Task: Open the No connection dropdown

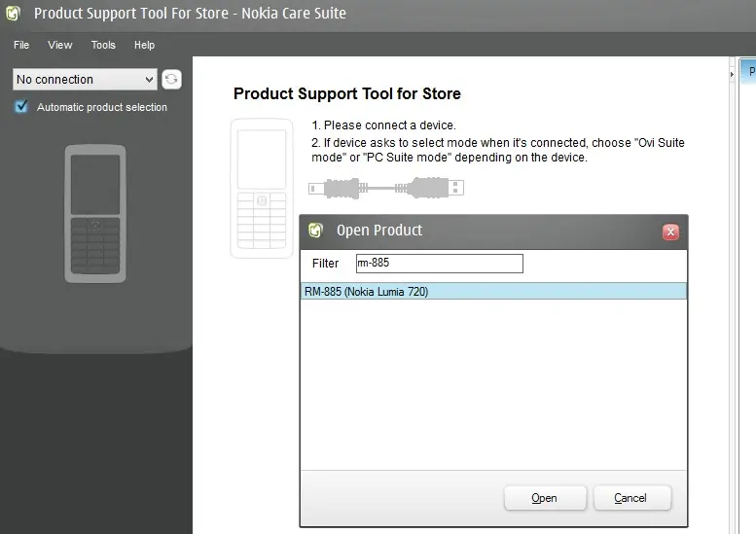Action: 85,79
